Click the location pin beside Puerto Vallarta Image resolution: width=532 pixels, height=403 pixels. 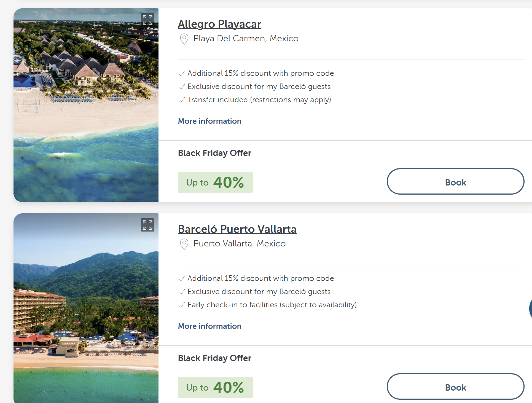184,244
